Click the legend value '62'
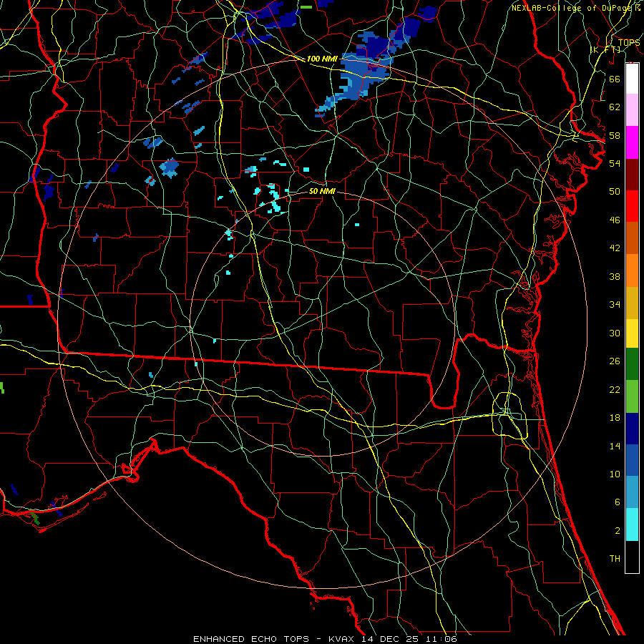 [615, 107]
